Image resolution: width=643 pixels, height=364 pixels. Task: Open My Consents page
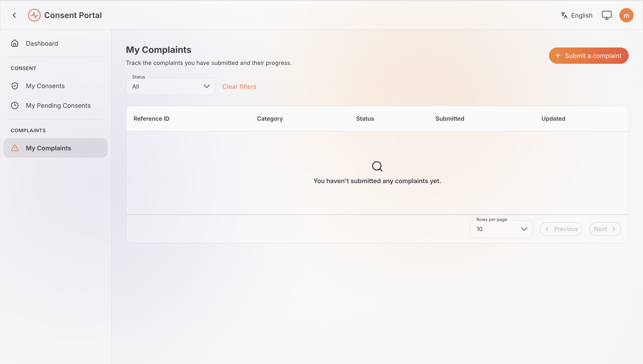point(56,86)
